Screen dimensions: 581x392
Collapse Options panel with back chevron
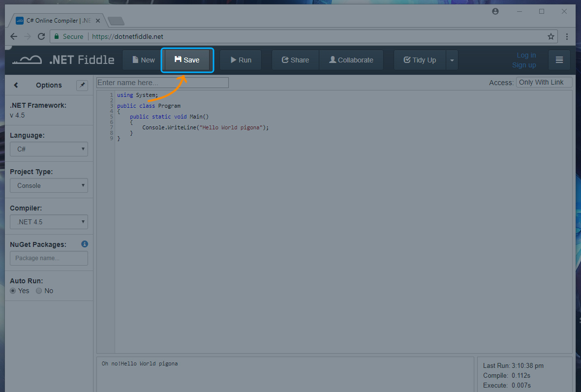(16, 85)
